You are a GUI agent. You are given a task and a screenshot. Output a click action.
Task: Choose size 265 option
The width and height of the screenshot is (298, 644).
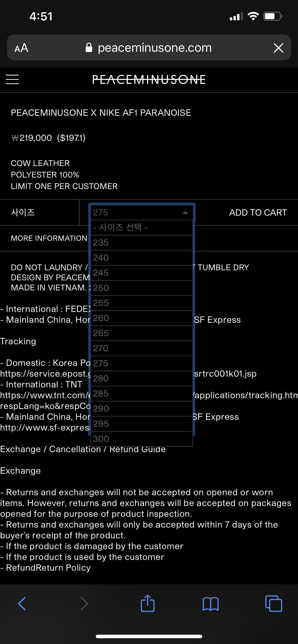pos(142,333)
